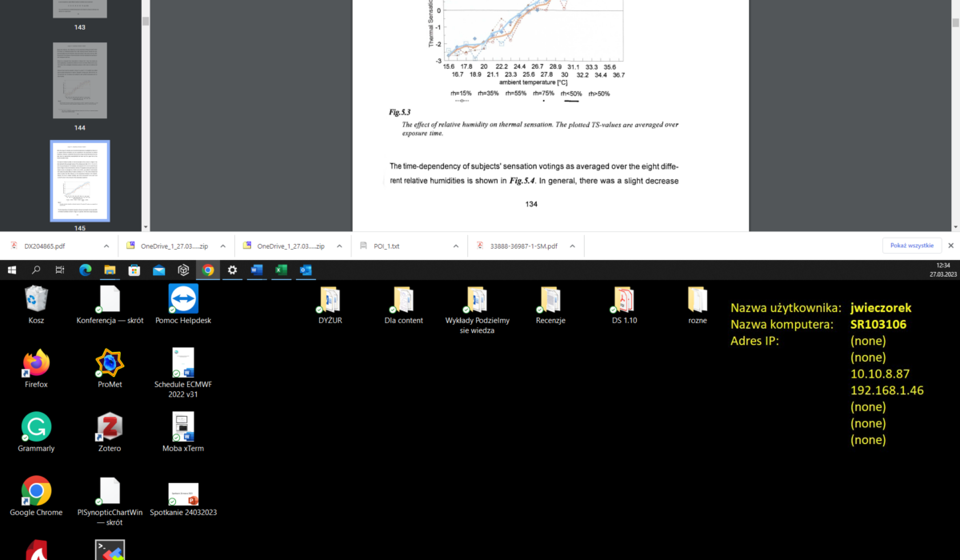
Task: Launch Grammarly from the desktop
Action: pyautogui.click(x=36, y=427)
